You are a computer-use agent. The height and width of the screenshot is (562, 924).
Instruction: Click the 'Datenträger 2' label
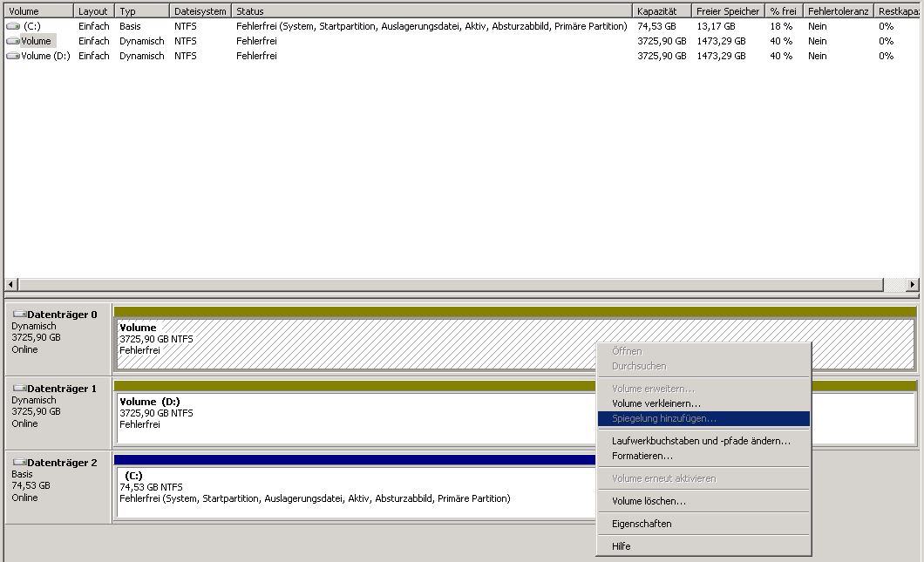click(x=62, y=463)
